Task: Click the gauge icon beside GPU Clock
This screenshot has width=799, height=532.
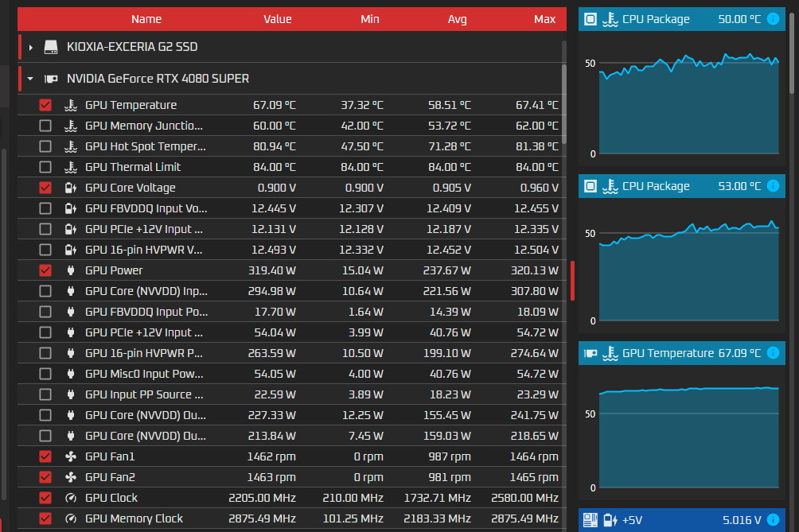Action: (71, 498)
